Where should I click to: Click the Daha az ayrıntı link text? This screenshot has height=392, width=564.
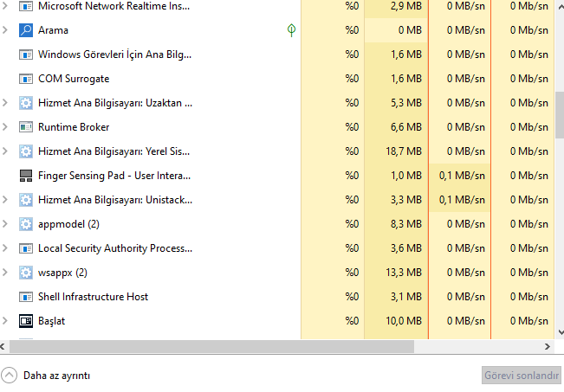coord(57,376)
